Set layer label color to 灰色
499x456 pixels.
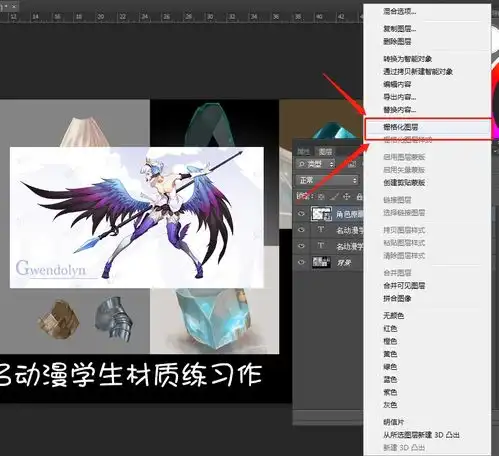coord(390,405)
